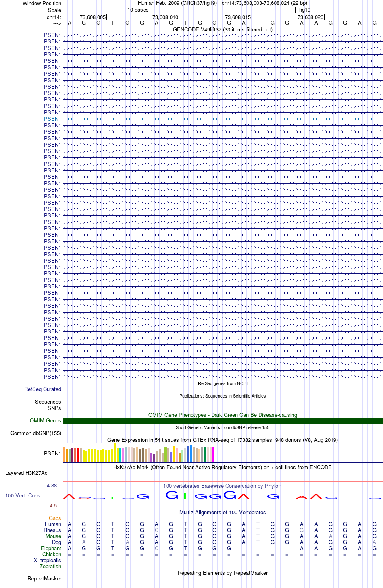
Task: Click the first orange bar in GTEx chart
Action: [64, 454]
